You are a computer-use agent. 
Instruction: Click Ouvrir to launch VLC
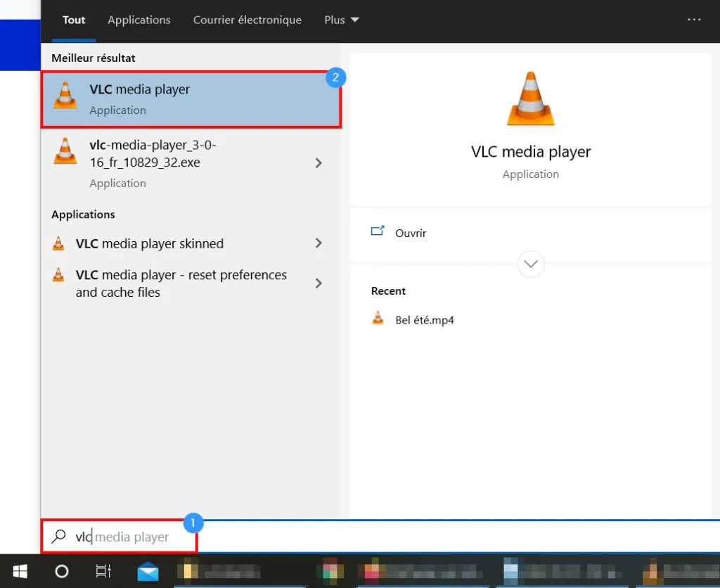click(x=411, y=234)
